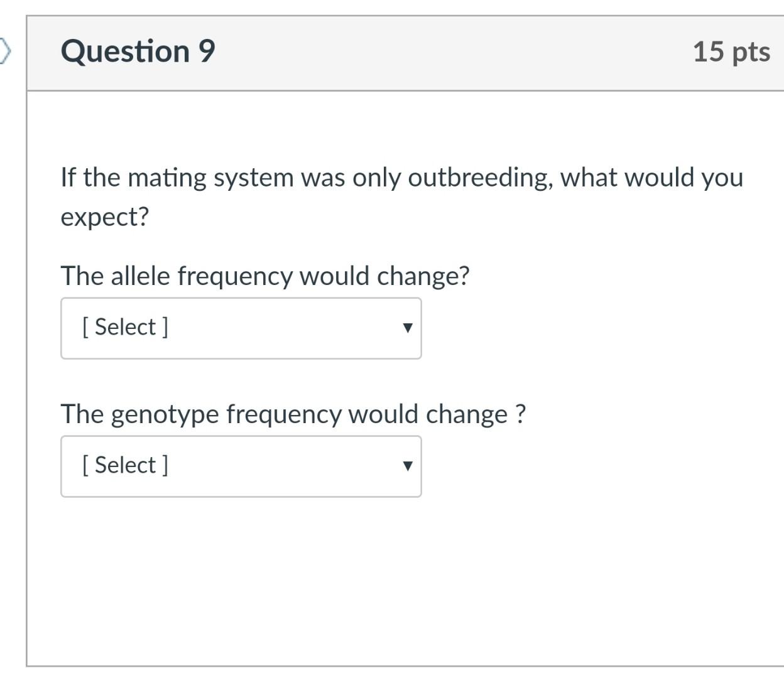The height and width of the screenshot is (678, 784).
Task: Select the allele frequency question text
Action: [x=265, y=276]
